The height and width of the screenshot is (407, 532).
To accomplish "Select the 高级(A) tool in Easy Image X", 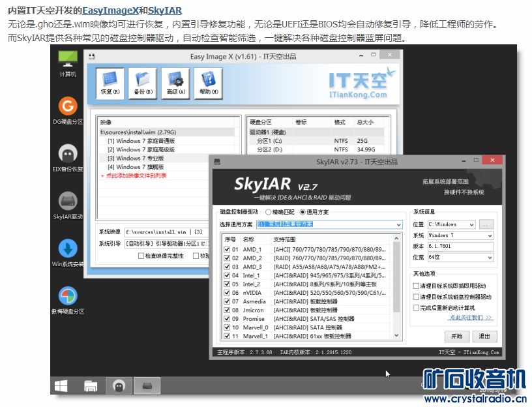I will coord(176,83).
